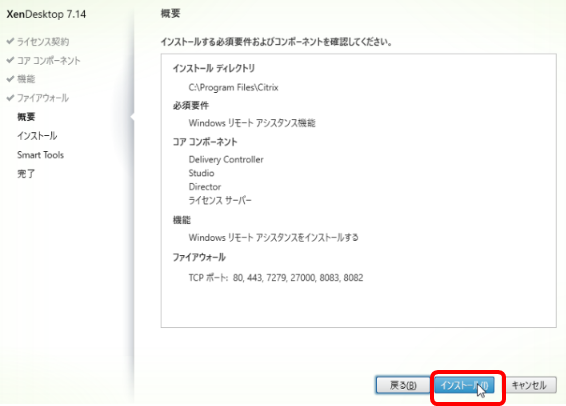Click checkmark icon beside ファイアウォール step
The height and width of the screenshot is (406, 566).
10,97
